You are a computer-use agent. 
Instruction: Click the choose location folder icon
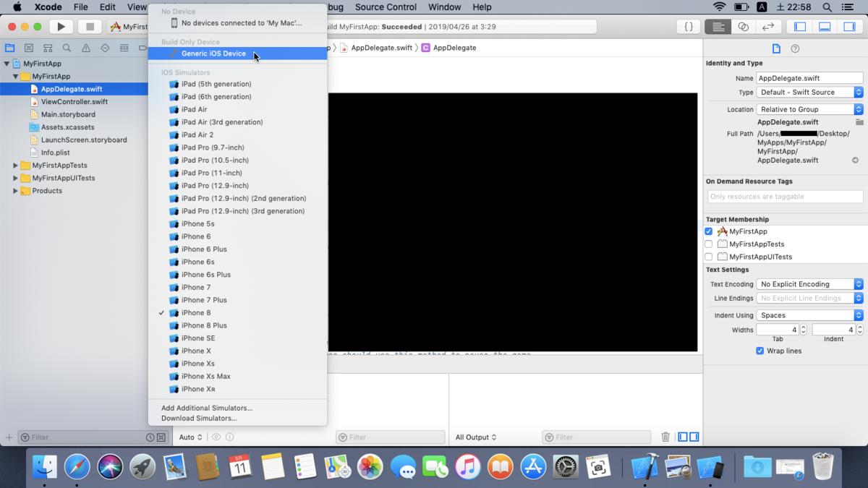point(859,122)
